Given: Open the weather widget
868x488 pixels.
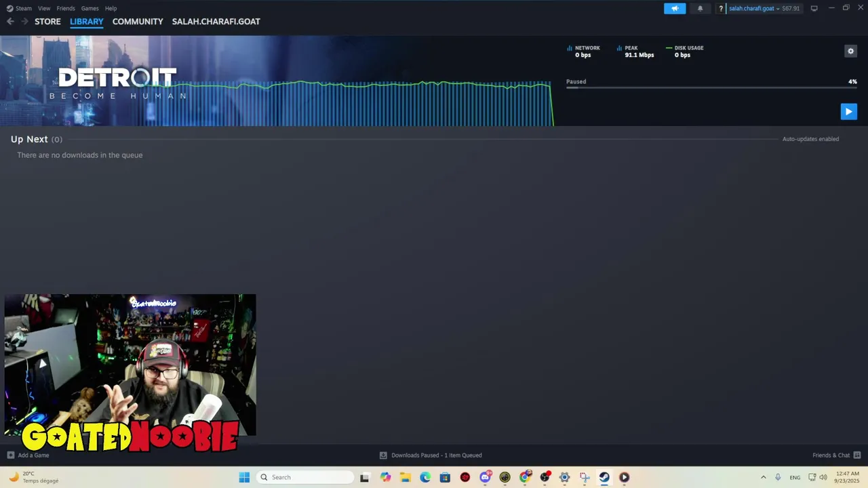Looking at the screenshot, I should tap(34, 477).
